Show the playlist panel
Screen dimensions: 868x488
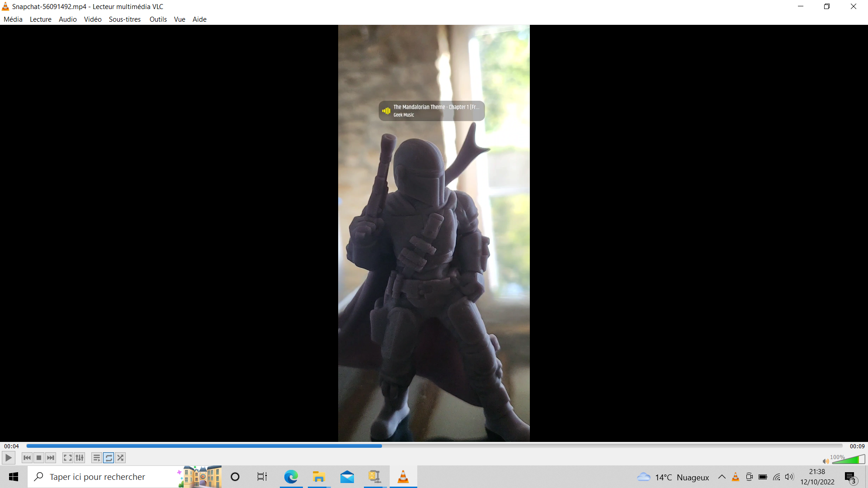point(97,458)
